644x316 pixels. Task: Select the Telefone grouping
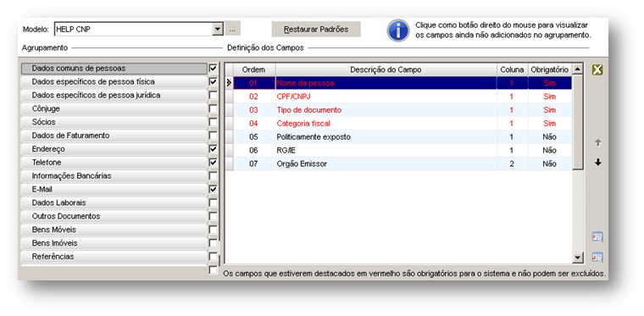click(x=114, y=163)
